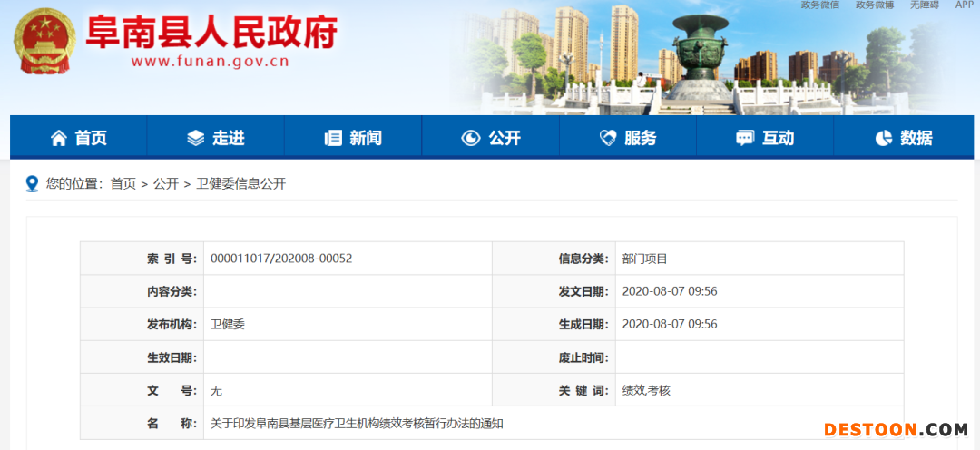Open 卫健委信息公开 breadcrumb link
The image size is (980, 450).
pos(240,183)
